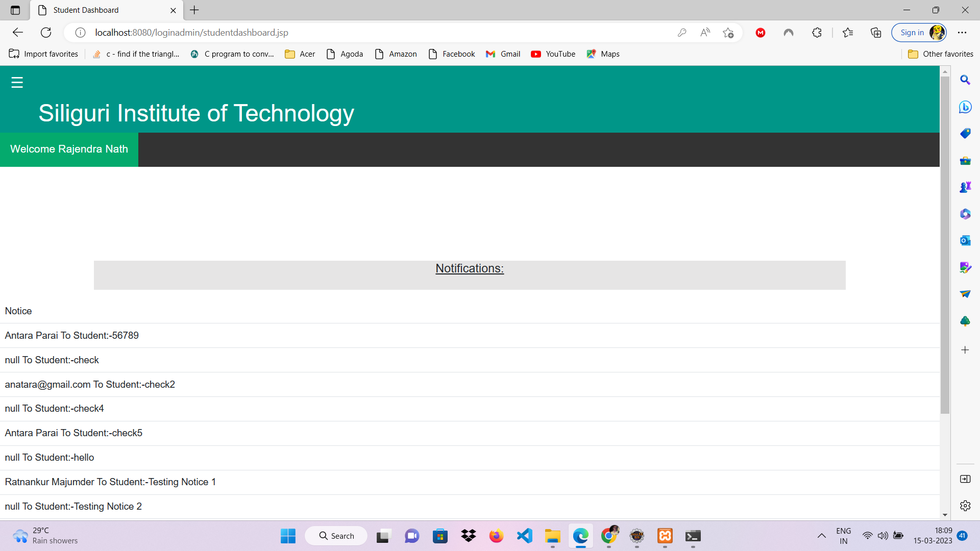This screenshot has width=980, height=551.
Task: Open the Extensions puzzle-piece menu
Action: tap(817, 32)
